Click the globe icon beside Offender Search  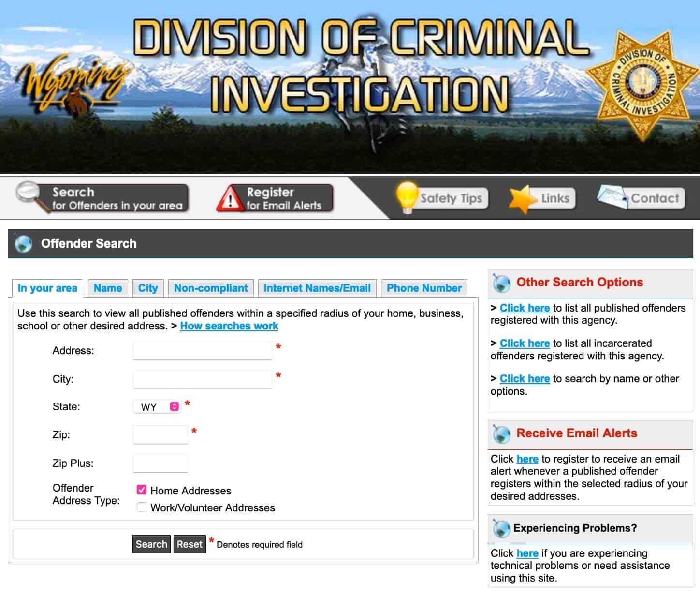tap(23, 243)
